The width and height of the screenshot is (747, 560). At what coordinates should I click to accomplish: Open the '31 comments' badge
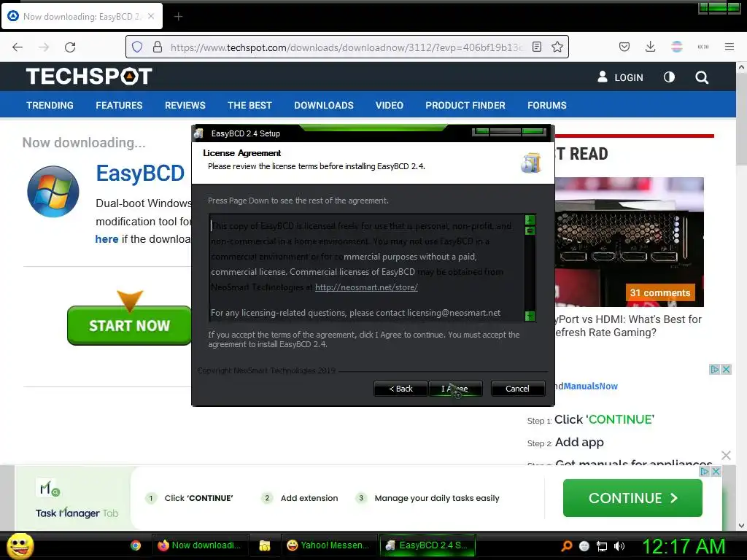659,293
